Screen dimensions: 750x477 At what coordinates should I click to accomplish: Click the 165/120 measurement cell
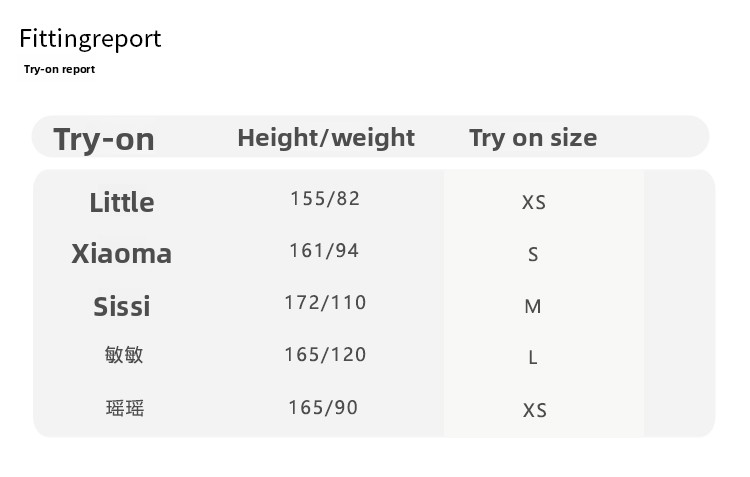325,354
